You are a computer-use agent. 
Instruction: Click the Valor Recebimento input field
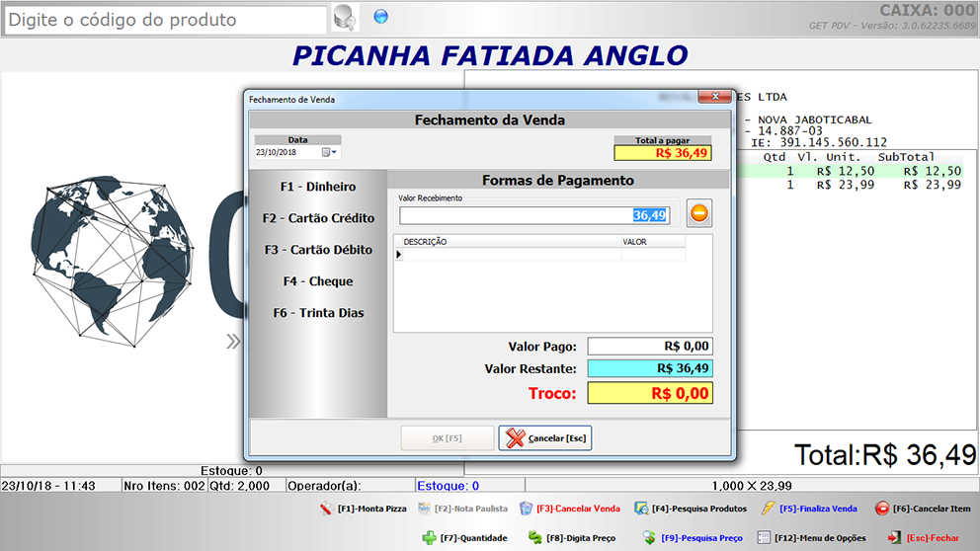(x=533, y=215)
